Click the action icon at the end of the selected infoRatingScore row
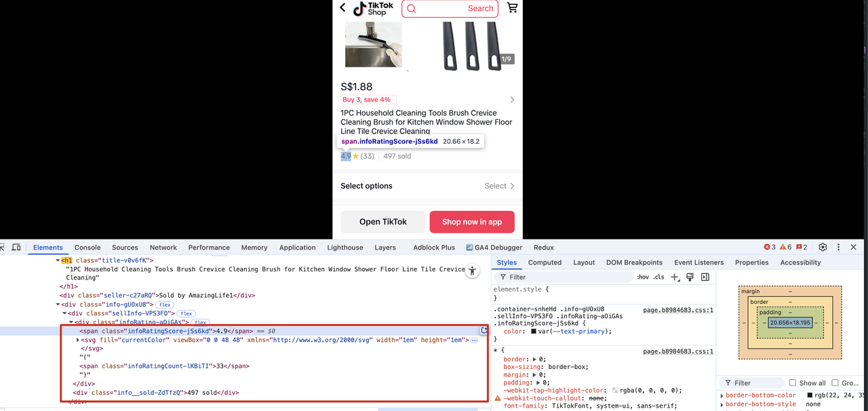This screenshot has height=411, width=868. [484, 330]
